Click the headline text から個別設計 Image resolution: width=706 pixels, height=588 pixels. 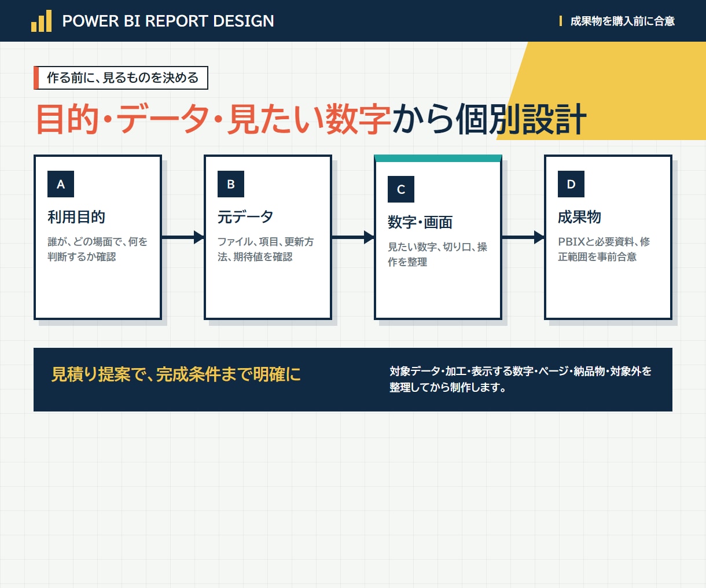click(490, 119)
